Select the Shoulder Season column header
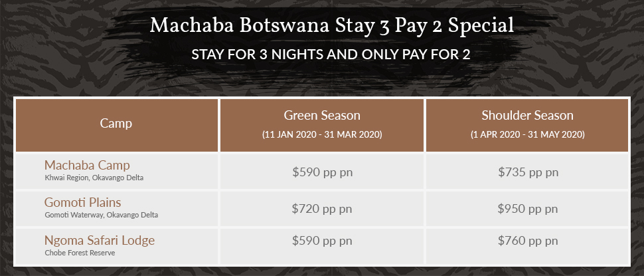The height and width of the screenshot is (276, 644). coord(527,116)
